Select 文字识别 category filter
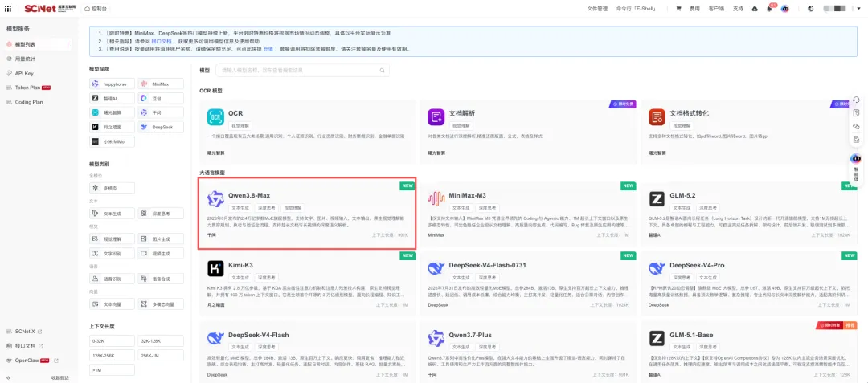This screenshot has height=383, width=868. pyautogui.click(x=112, y=253)
